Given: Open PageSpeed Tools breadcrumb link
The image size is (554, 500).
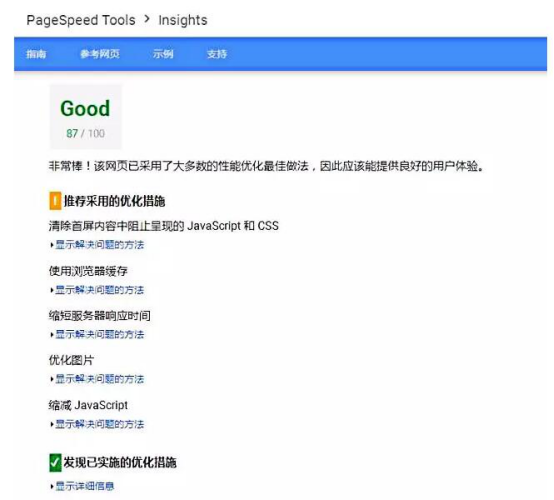Looking at the screenshot, I should (x=81, y=20).
